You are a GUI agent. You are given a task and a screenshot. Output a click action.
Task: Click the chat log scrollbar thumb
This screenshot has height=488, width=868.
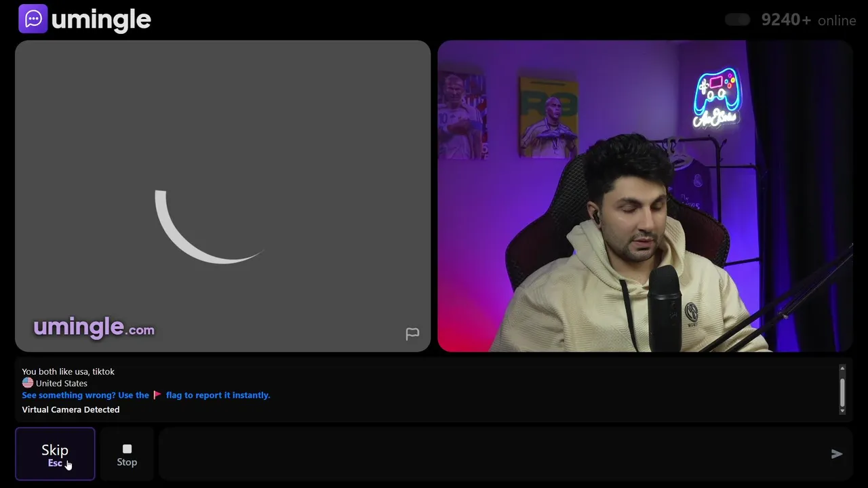[x=842, y=392]
